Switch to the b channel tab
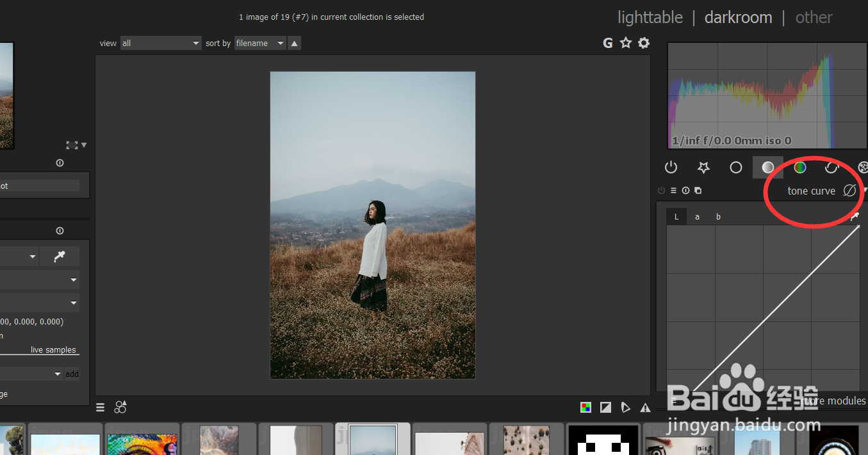Viewport: 868px width, 455px height. [718, 217]
